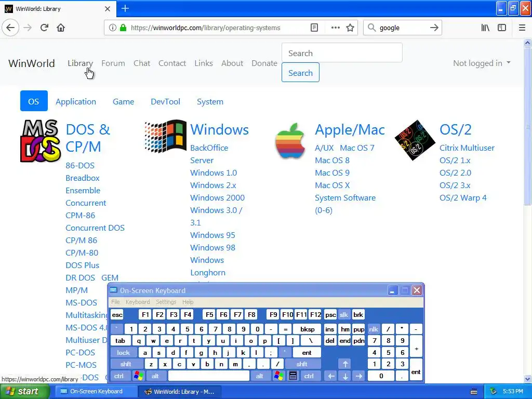Tap the context menu key on on-screen keyboard

click(x=293, y=376)
